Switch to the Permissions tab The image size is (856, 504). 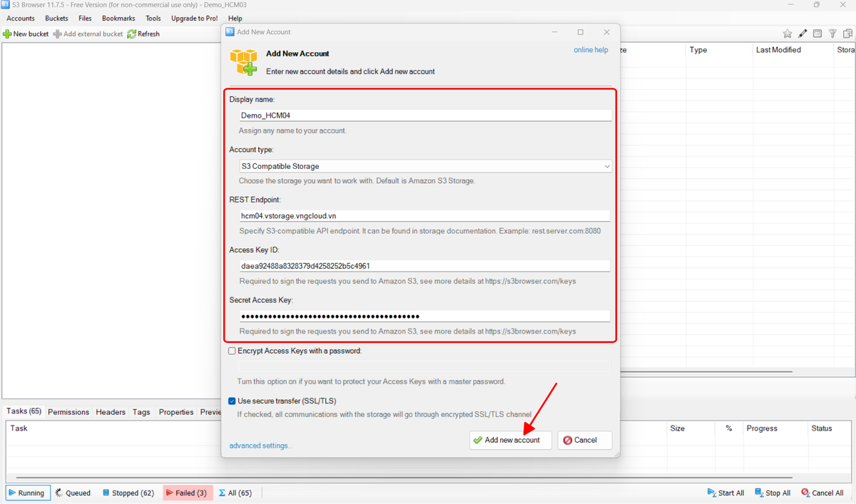68,412
